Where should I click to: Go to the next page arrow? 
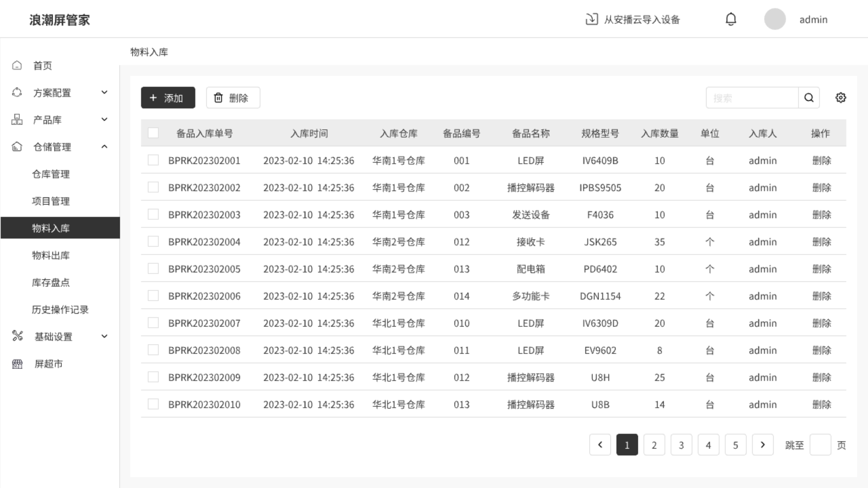pos(763,445)
